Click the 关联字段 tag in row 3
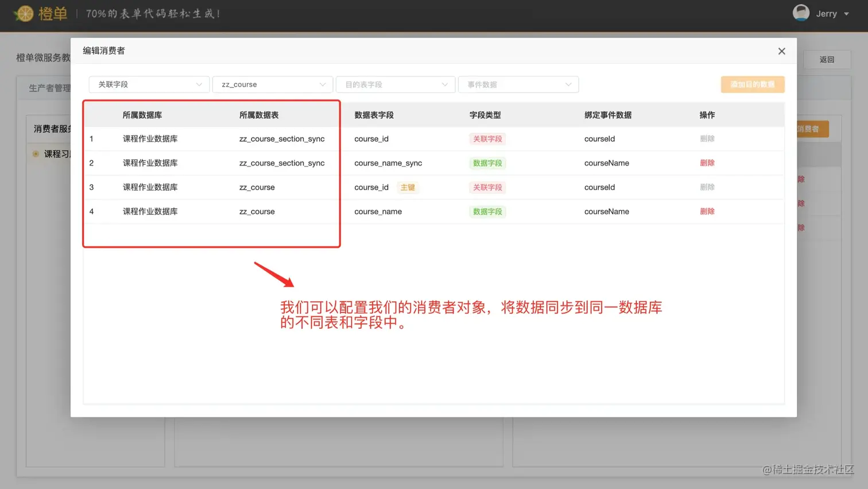Viewport: 868px width, 489px height. coord(487,187)
